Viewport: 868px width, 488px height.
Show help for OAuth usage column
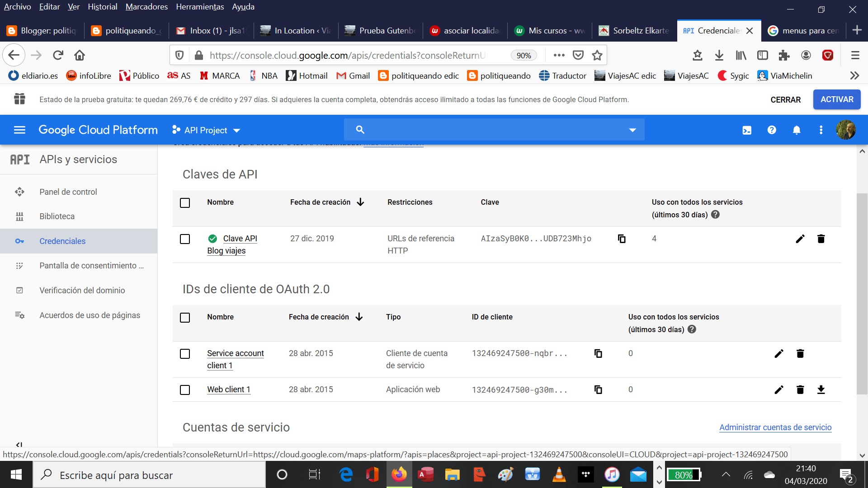coord(692,329)
